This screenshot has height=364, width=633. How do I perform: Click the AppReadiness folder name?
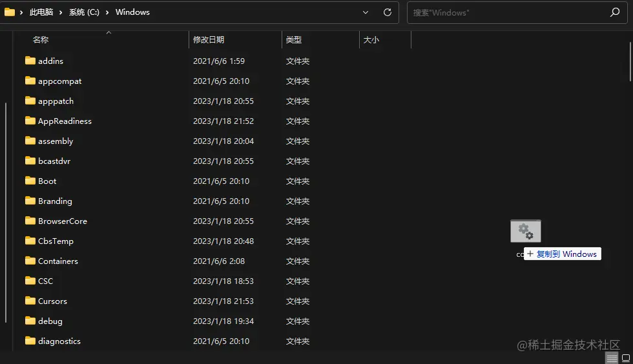click(65, 121)
